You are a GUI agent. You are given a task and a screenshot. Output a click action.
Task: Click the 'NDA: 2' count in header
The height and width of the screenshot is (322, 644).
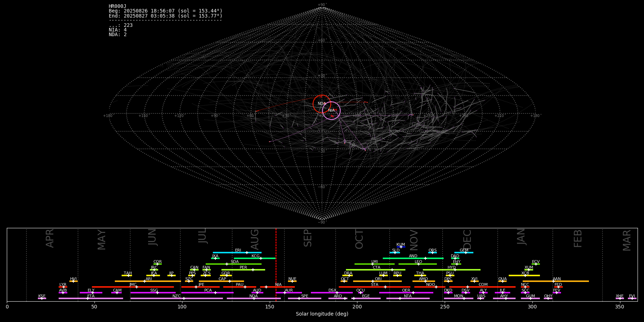tap(118, 34)
